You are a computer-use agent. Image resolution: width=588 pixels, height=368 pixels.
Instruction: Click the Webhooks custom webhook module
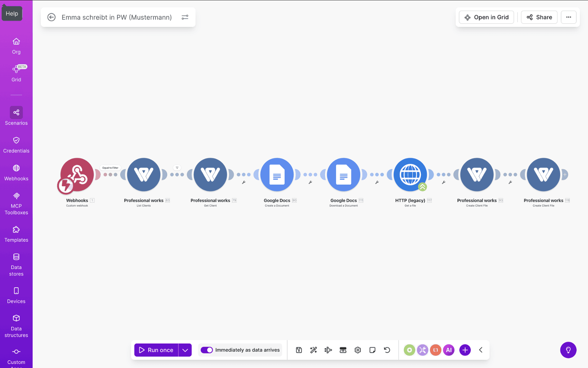(x=78, y=174)
